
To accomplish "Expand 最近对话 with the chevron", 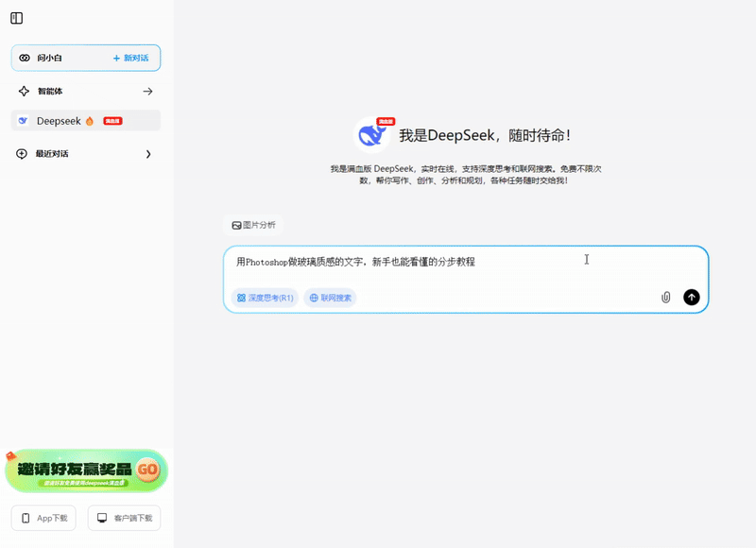I will [x=148, y=154].
